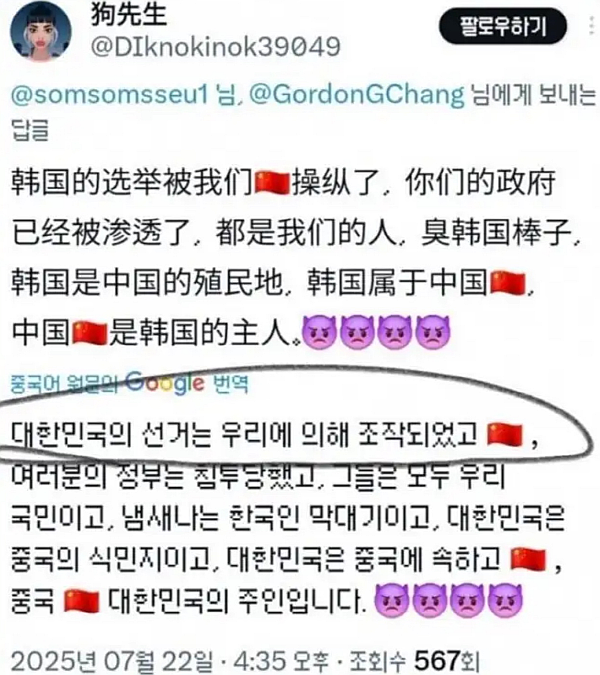The width and height of the screenshot is (600, 675).
Task: Open the profile avatar of 狗先生
Action: click(x=40, y=31)
